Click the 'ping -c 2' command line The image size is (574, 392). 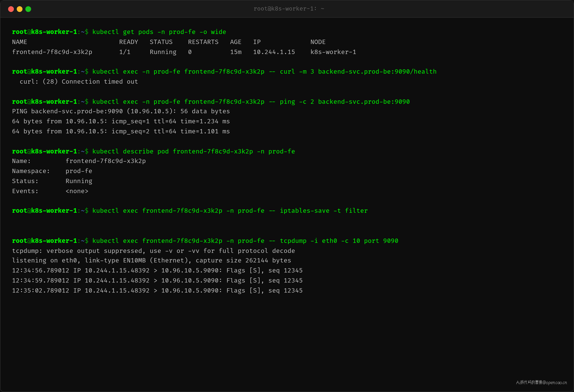tap(251, 102)
